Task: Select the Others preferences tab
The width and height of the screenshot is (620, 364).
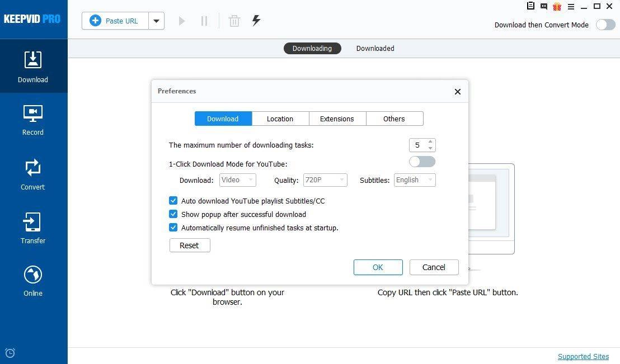Action: 394,119
